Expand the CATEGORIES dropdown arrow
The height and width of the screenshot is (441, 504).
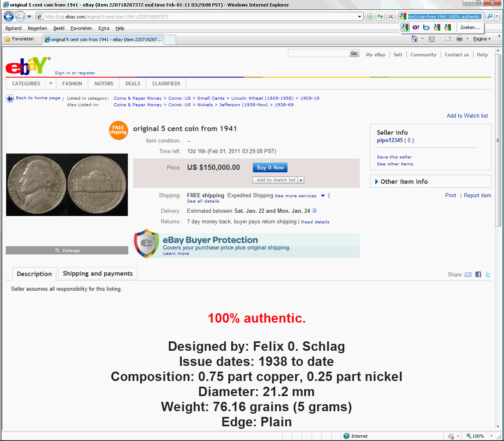click(51, 84)
